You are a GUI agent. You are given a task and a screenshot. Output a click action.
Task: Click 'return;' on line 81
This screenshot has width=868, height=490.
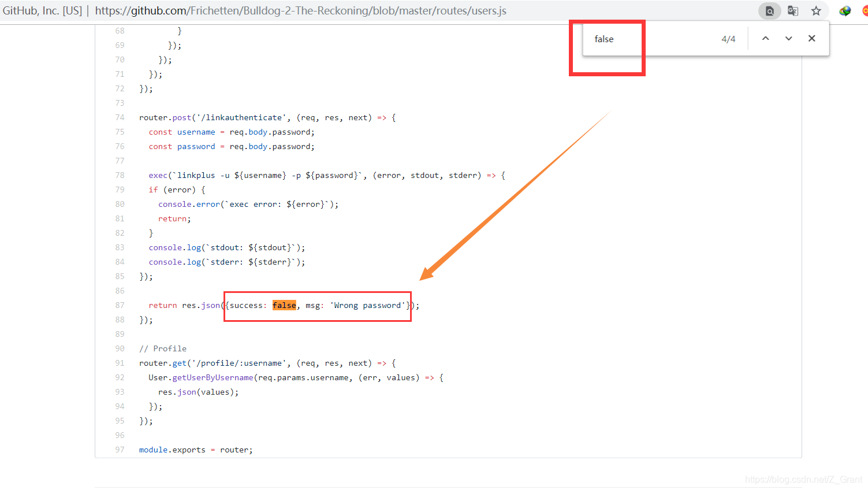point(174,218)
